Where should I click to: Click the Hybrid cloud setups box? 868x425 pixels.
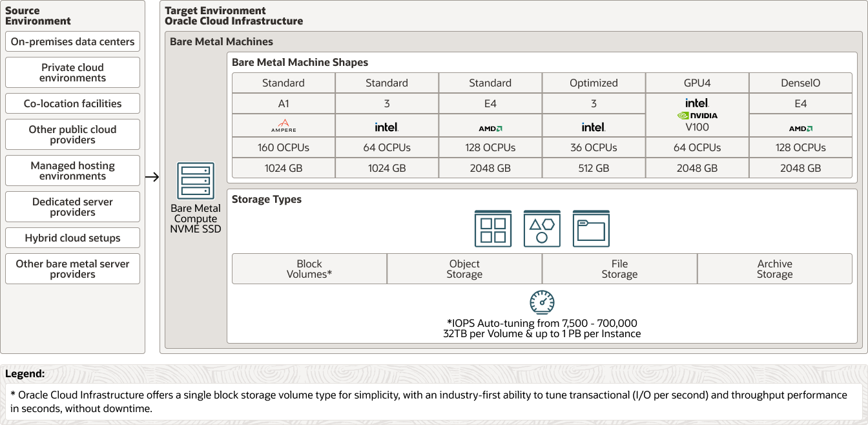(72, 238)
